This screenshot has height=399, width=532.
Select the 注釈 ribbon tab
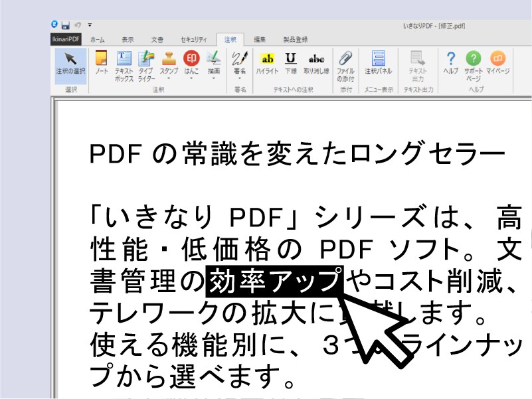(230, 40)
